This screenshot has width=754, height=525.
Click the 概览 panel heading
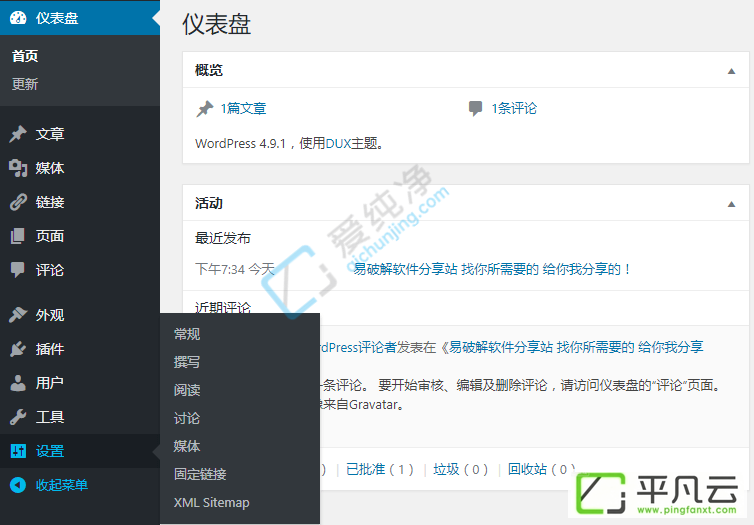tap(209, 70)
